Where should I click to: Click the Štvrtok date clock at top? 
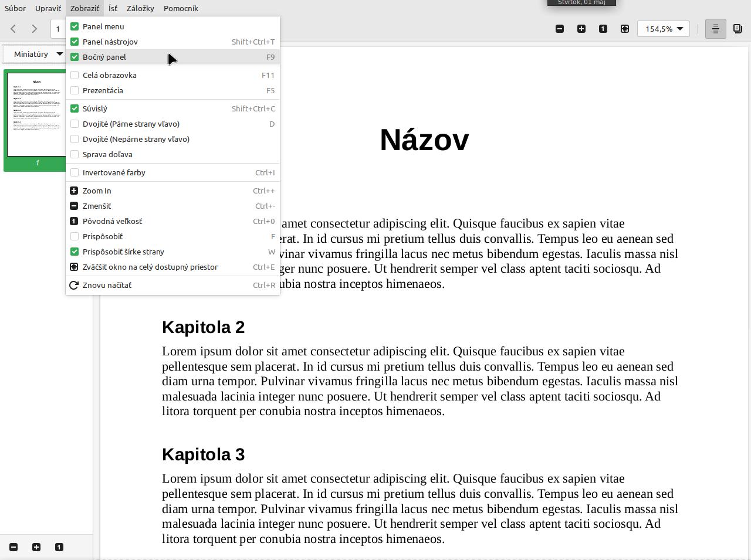(581, 2)
